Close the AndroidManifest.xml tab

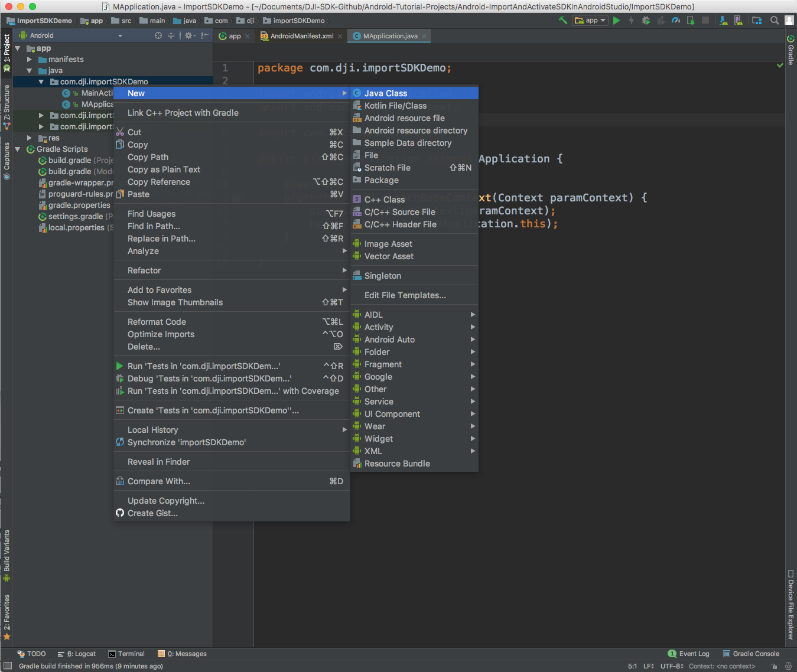coord(340,37)
